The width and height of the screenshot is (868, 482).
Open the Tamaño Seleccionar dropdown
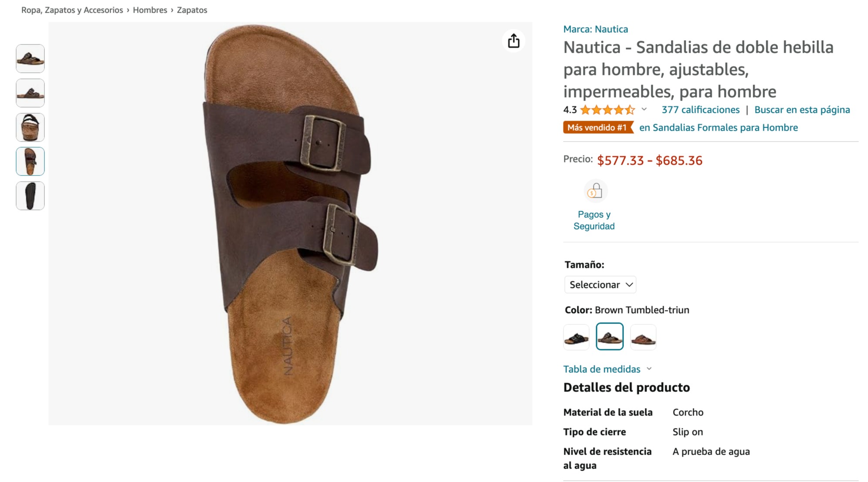click(600, 285)
